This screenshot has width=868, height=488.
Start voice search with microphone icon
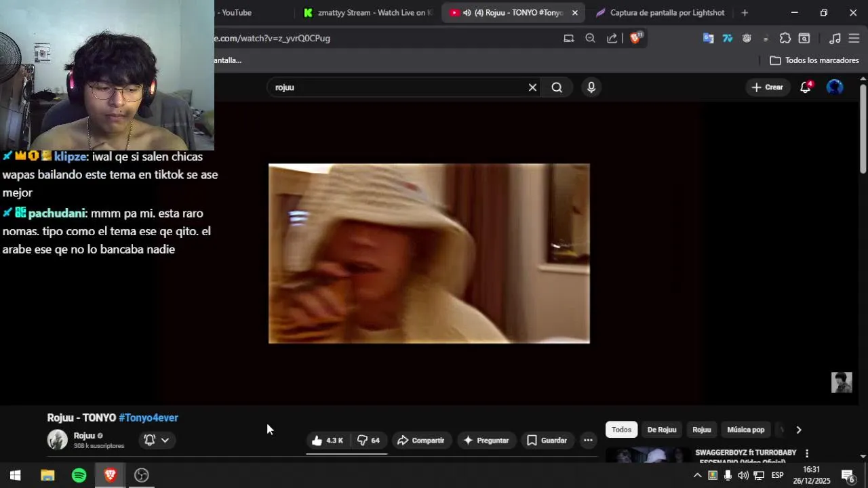coord(591,87)
